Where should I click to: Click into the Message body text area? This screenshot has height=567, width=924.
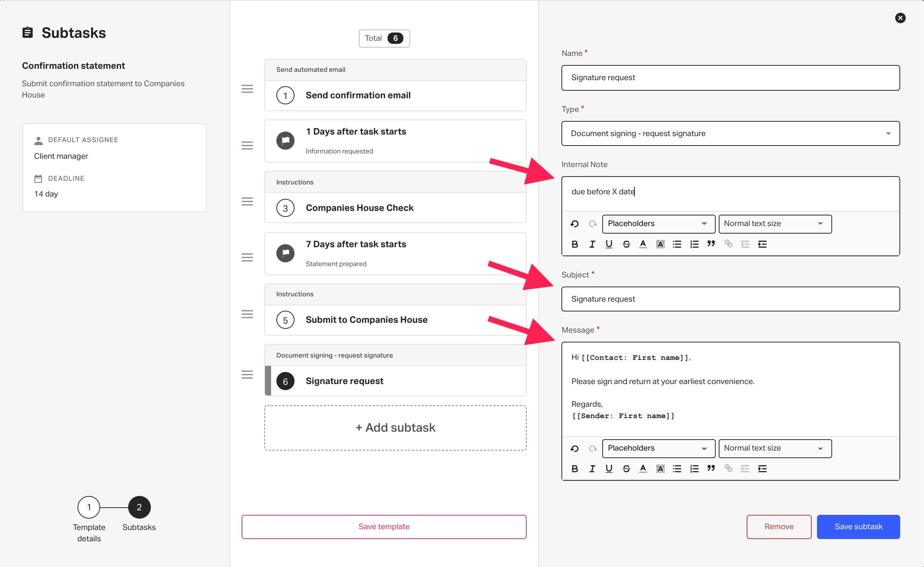[730, 389]
